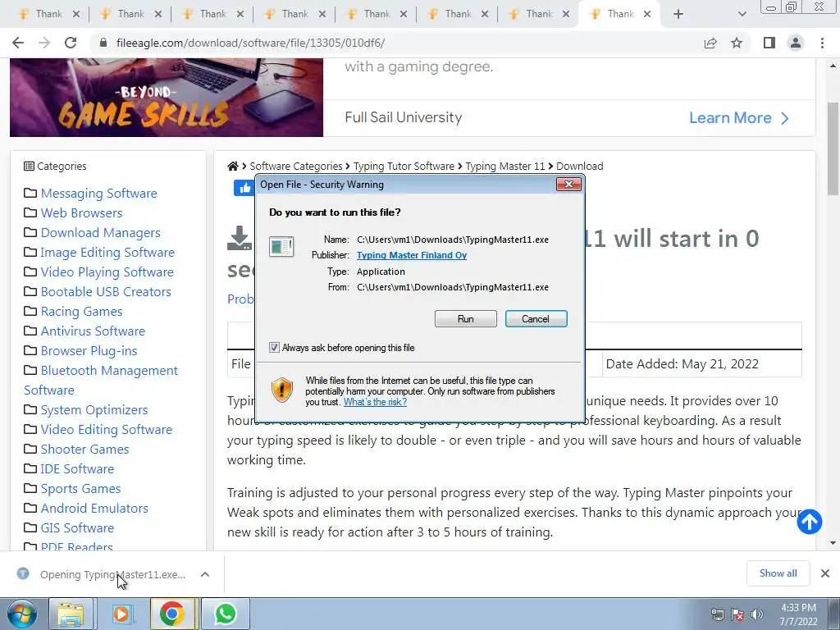Click the download arrow icon on page
The width and height of the screenshot is (840, 630).
click(x=240, y=238)
